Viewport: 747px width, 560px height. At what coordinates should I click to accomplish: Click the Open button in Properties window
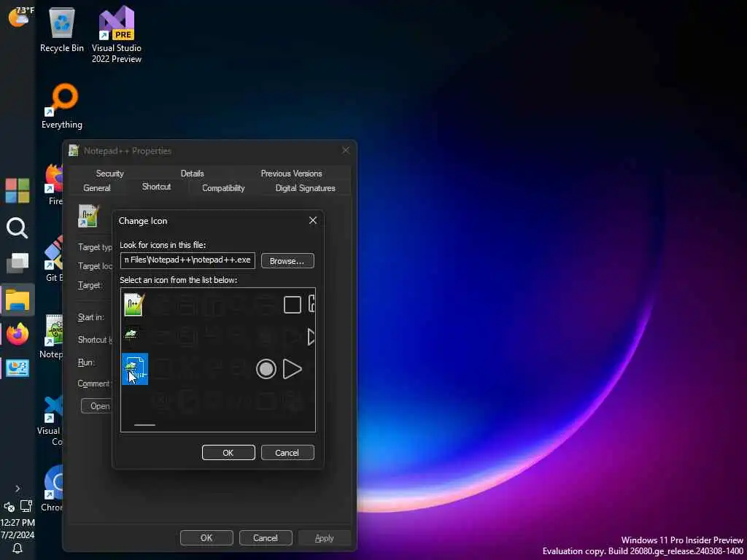click(x=96, y=406)
